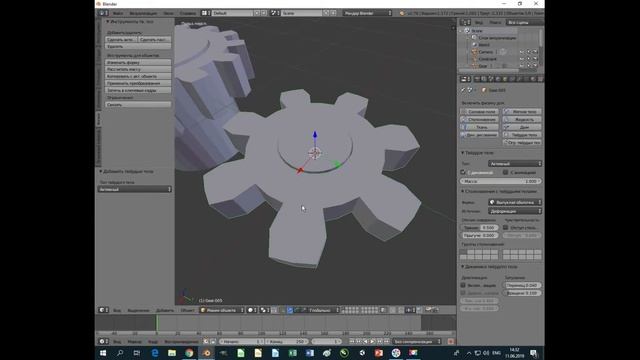Click the screen layout browse icon beside Default
Screen dimensions: 640x360
pos(207,13)
